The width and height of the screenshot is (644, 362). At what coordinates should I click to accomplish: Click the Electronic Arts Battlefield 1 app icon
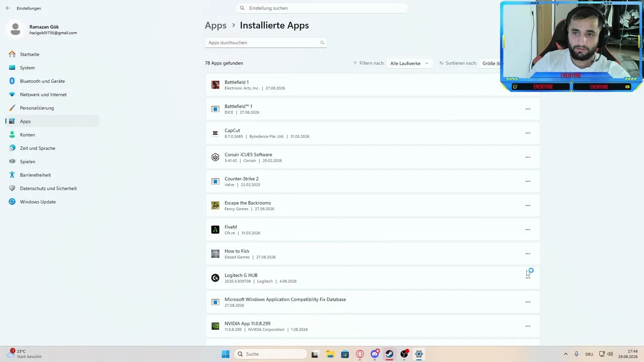(x=215, y=84)
